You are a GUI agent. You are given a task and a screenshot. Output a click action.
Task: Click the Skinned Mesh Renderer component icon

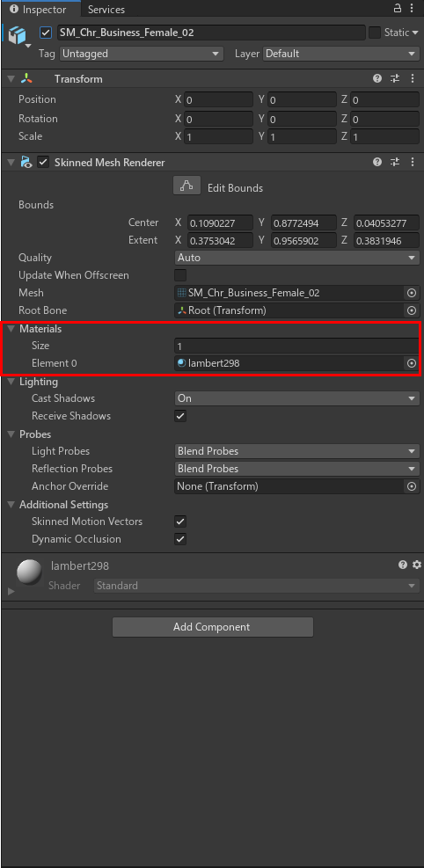click(x=26, y=162)
